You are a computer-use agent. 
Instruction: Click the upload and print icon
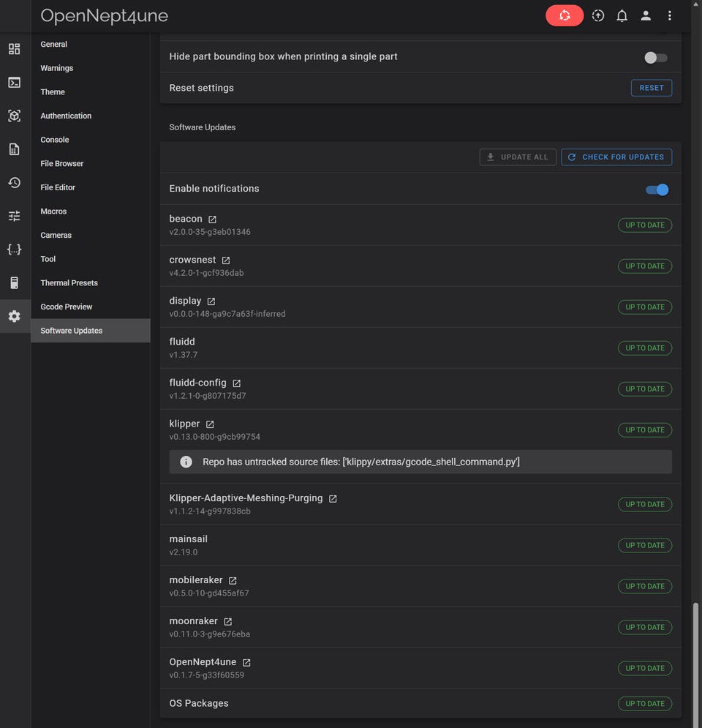click(598, 15)
